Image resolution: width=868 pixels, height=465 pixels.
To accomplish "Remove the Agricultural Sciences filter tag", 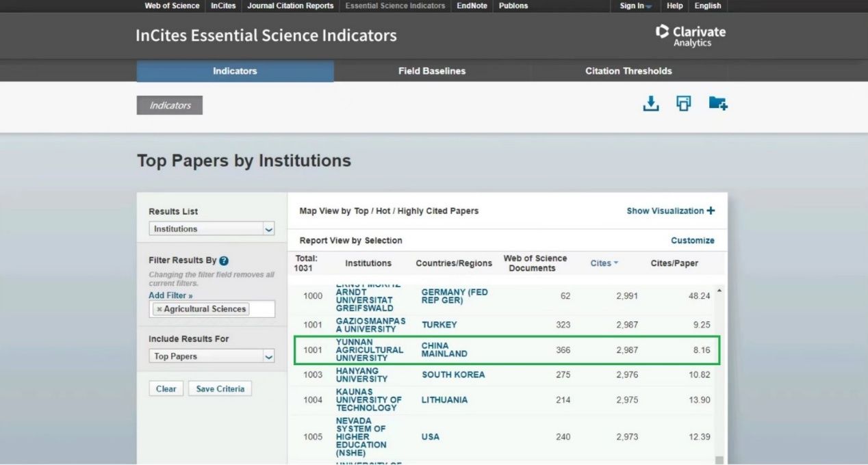I will (159, 309).
